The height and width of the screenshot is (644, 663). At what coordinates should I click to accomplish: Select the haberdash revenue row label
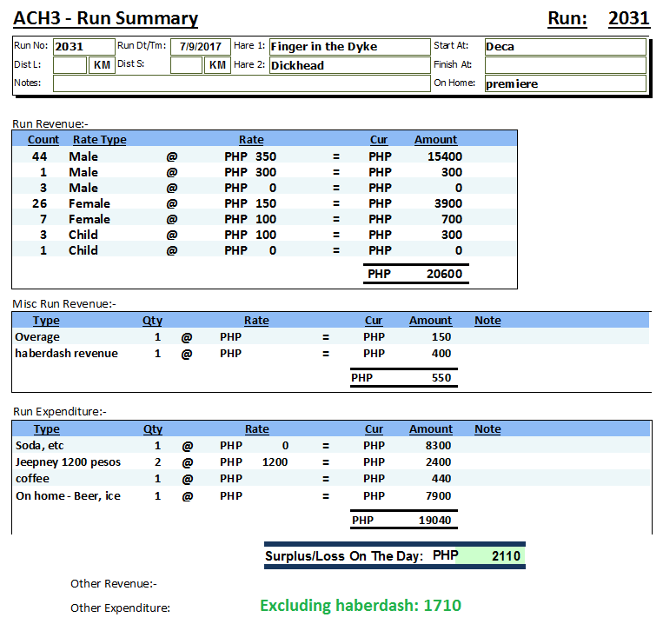coord(66,354)
